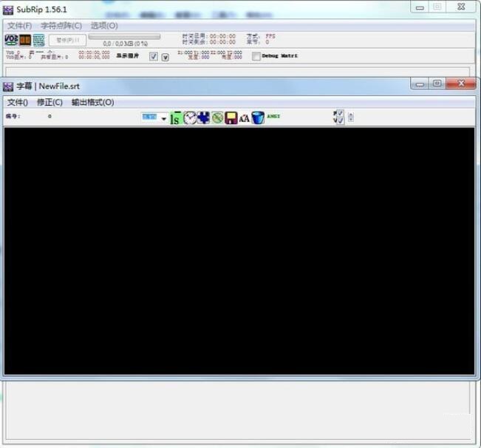This screenshot has width=481, height=448.
Task: Click the up arrow of the subtitle toolbar spinner
Action: click(x=351, y=115)
